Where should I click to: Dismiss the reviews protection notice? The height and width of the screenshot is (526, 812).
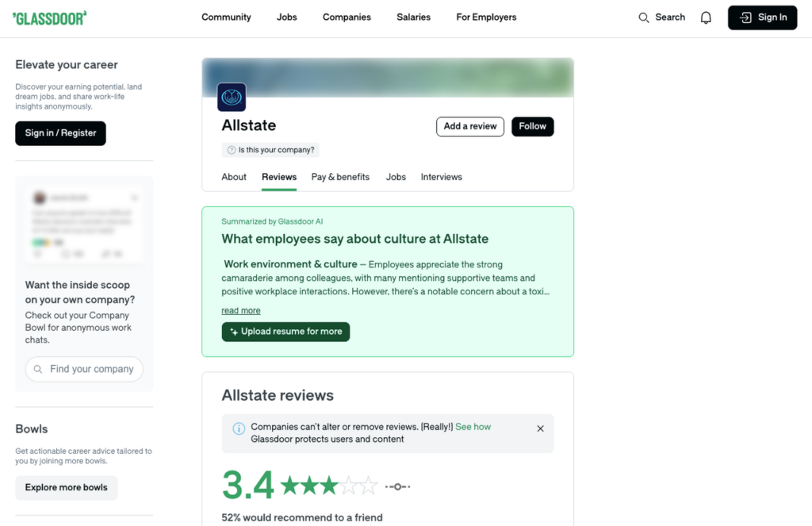pyautogui.click(x=540, y=428)
